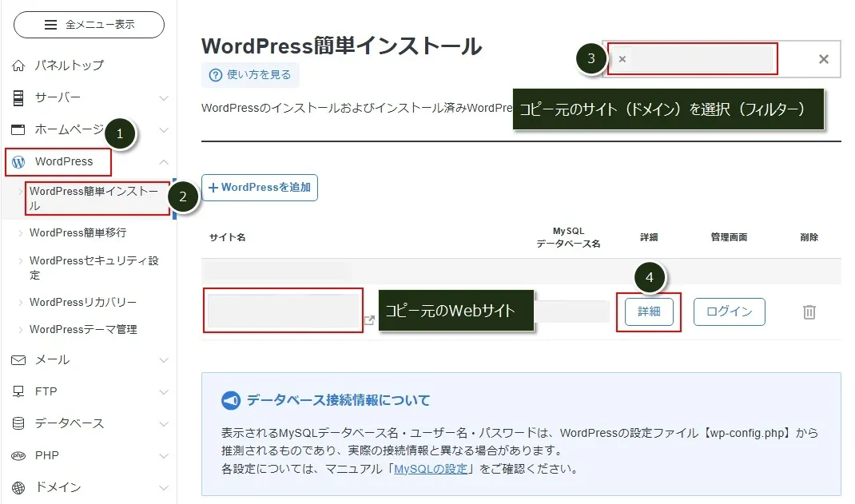This screenshot has height=504, width=855.
Task: Open the 全メニュー表示 hamburger button
Action: point(89,25)
